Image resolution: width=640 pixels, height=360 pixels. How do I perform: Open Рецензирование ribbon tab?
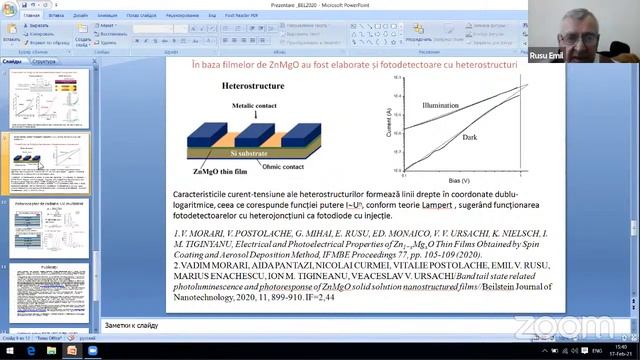[182, 16]
